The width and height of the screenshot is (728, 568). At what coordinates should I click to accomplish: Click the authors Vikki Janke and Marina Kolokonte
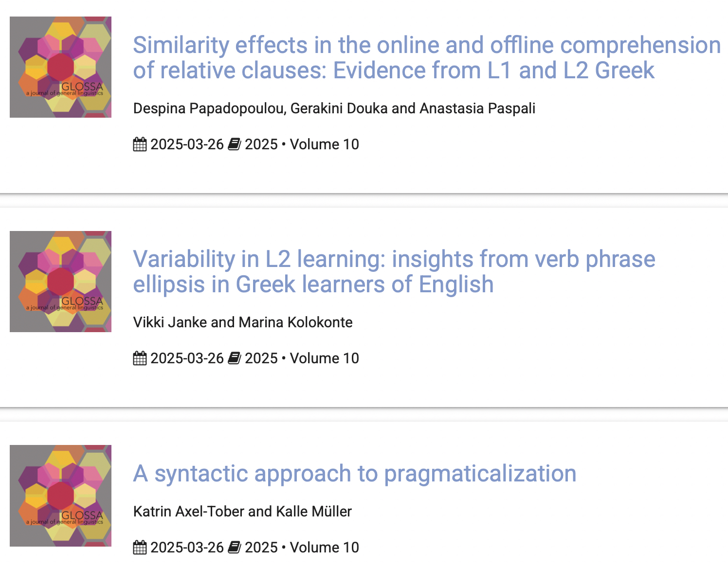tap(242, 322)
